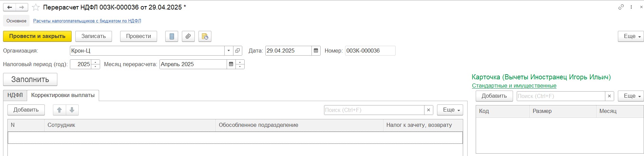644x156 pixels.
Task: Expand the Организация dropdown list
Action: 229,51
